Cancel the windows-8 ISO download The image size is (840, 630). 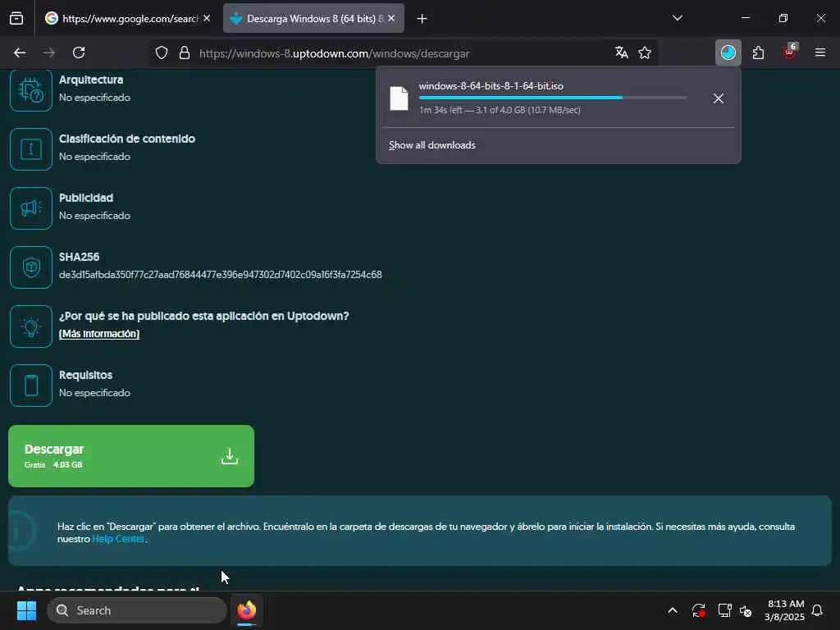tap(719, 98)
